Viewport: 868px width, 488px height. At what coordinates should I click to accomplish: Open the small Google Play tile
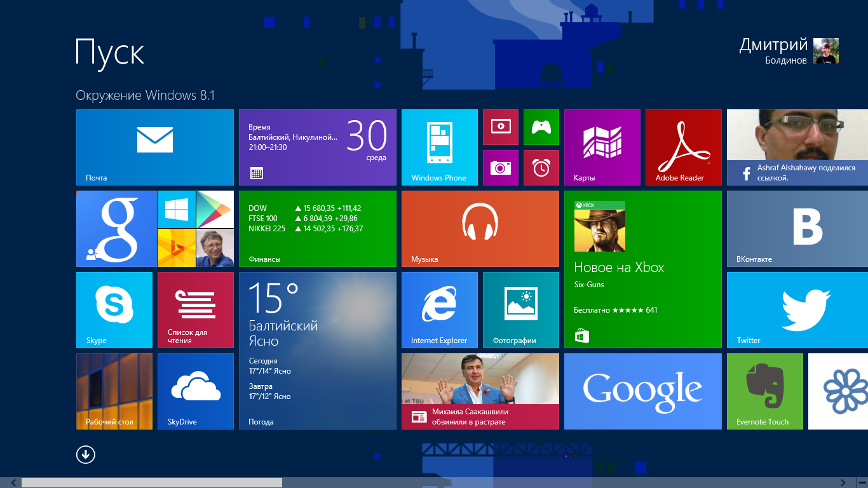215,209
